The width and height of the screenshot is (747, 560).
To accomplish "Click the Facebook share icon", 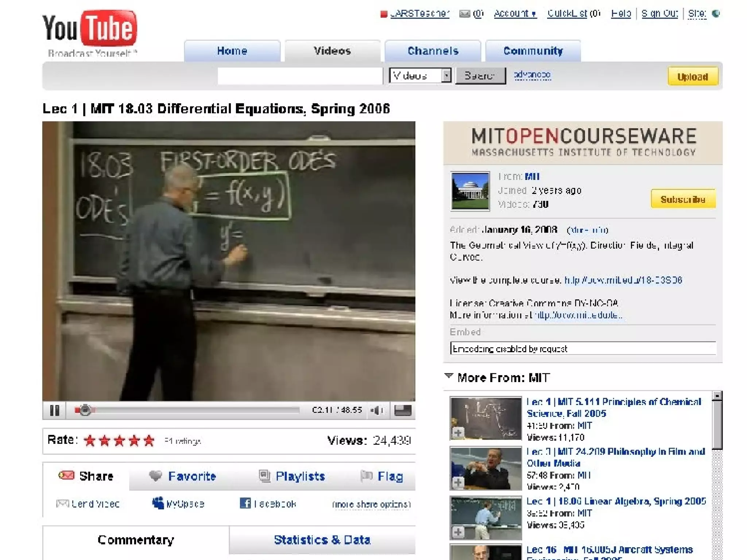I will coord(245,503).
